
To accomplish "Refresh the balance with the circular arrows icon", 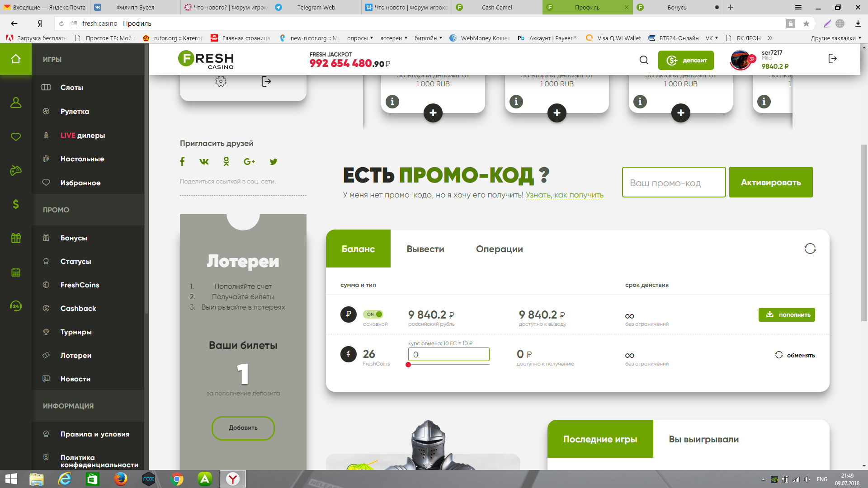I will [x=810, y=249].
